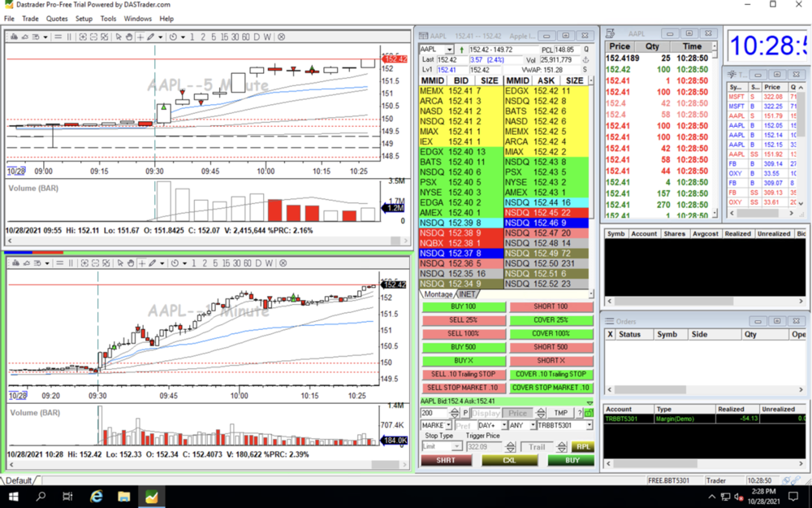
Task: Open the DAY+ order duration dropdown
Action: point(503,425)
